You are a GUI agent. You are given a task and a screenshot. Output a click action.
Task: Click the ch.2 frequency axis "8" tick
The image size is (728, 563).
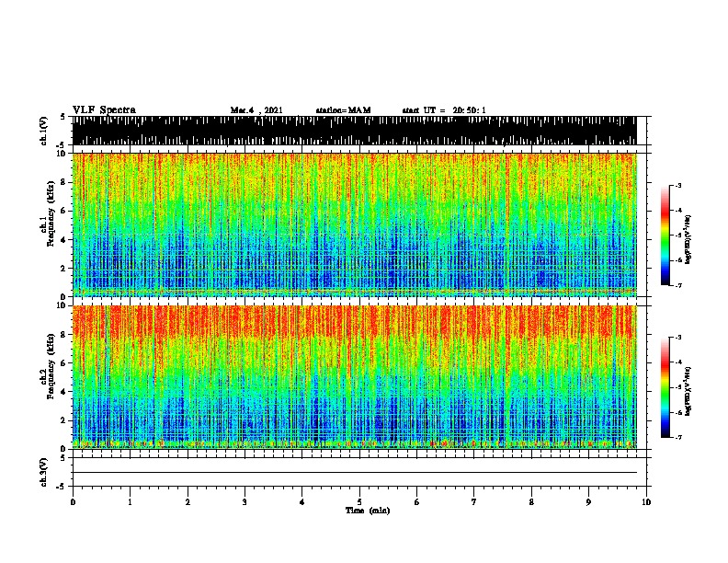point(64,335)
